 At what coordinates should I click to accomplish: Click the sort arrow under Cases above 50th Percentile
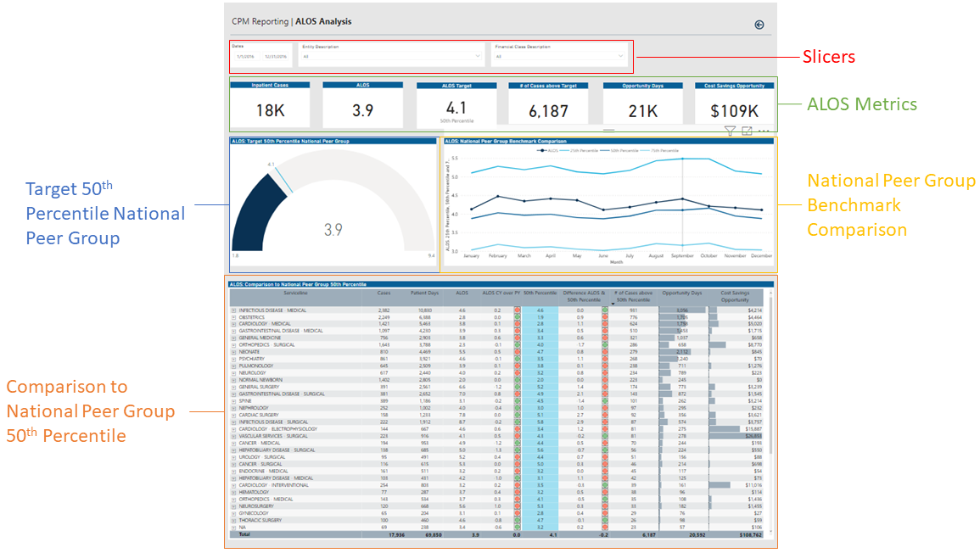click(613, 304)
